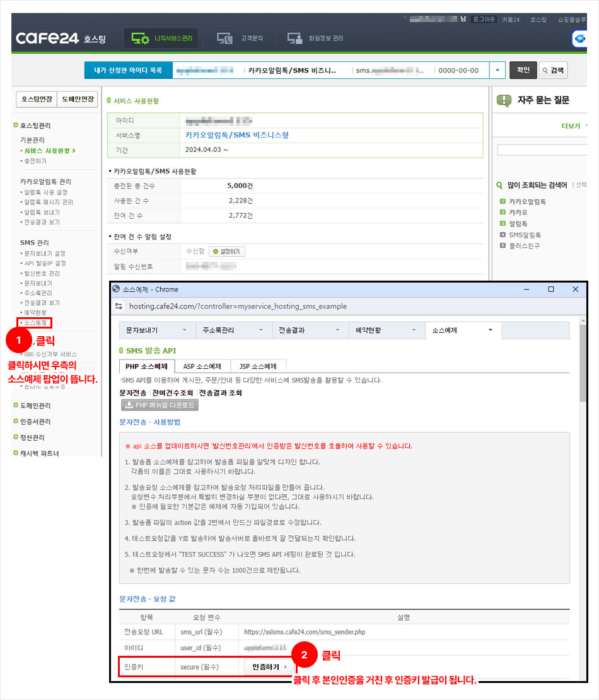
Task: Click 전송결과 조회 sub-link
Action: point(221,393)
